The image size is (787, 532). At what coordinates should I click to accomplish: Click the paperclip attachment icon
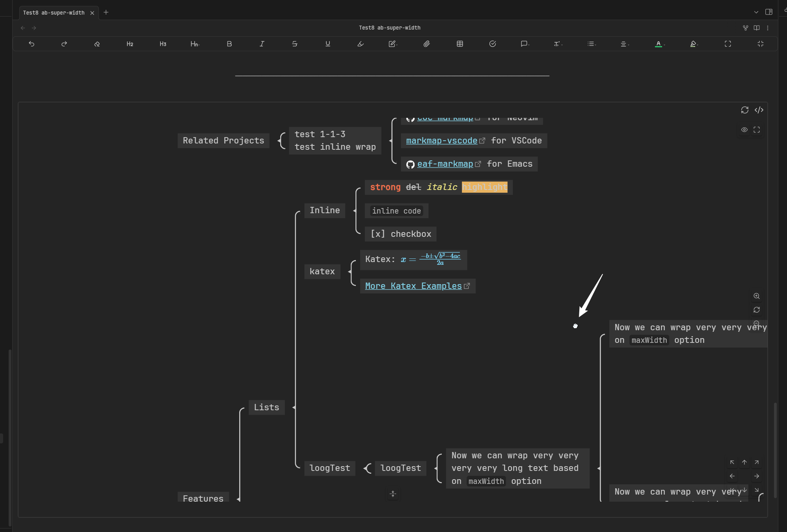(x=426, y=44)
